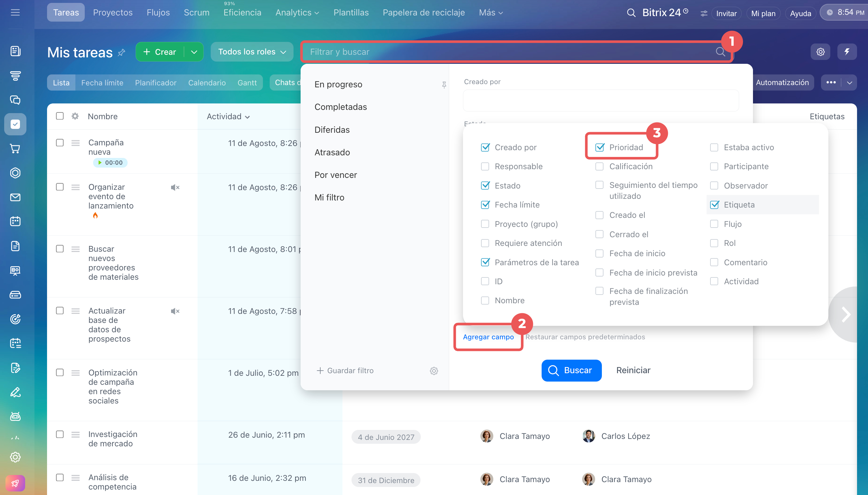Open the Automatización button
The image size is (868, 495).
782,82
